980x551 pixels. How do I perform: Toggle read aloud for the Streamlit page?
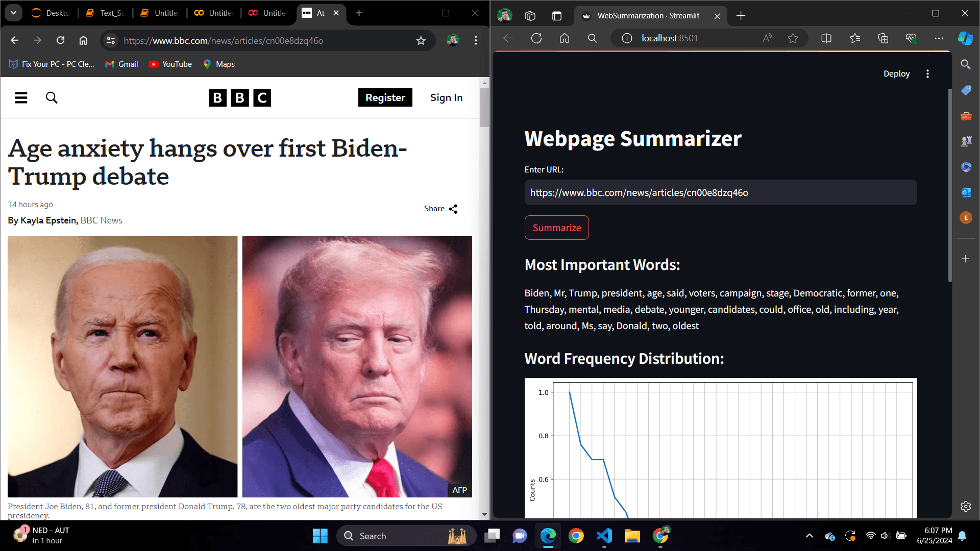pyautogui.click(x=768, y=38)
